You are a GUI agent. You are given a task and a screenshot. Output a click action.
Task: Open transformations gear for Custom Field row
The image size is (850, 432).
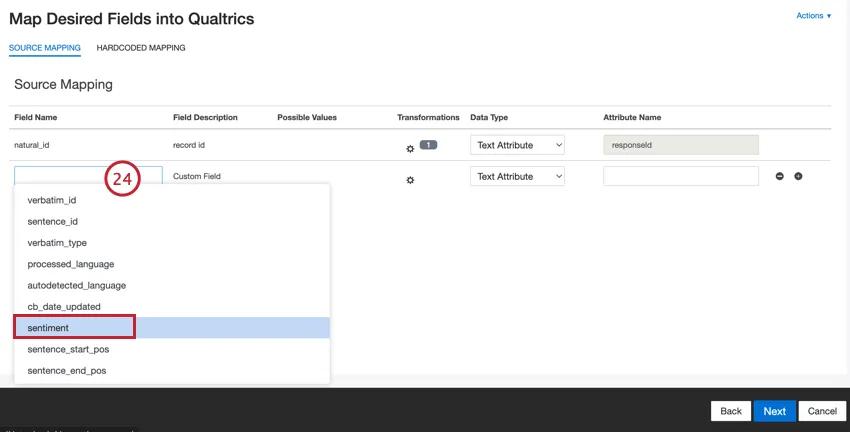[x=410, y=179]
